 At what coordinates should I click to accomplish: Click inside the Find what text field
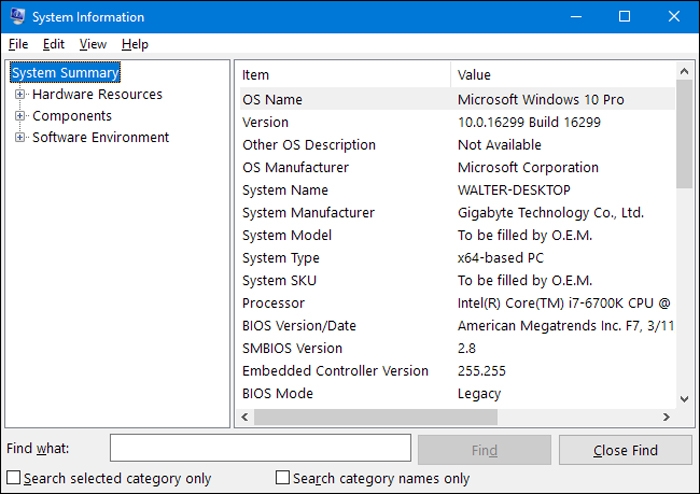click(x=260, y=448)
